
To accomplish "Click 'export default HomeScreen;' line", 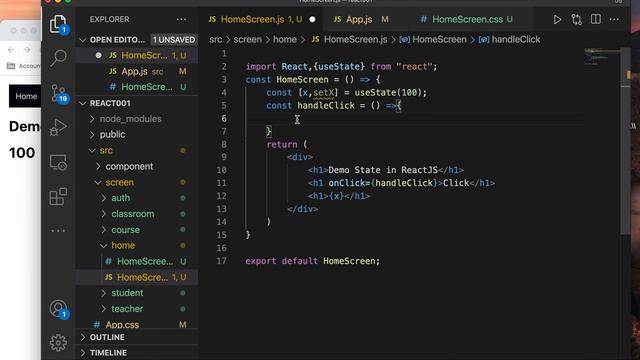I will pyautogui.click(x=312, y=261).
